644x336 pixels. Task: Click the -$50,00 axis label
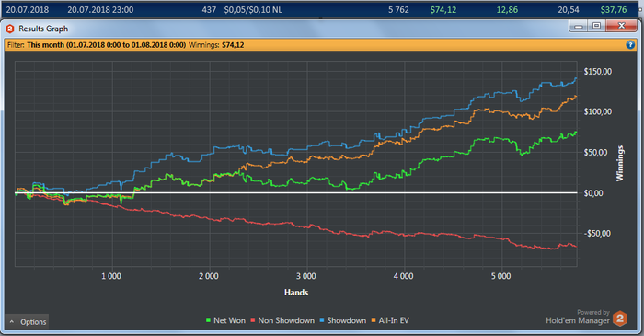(598, 233)
